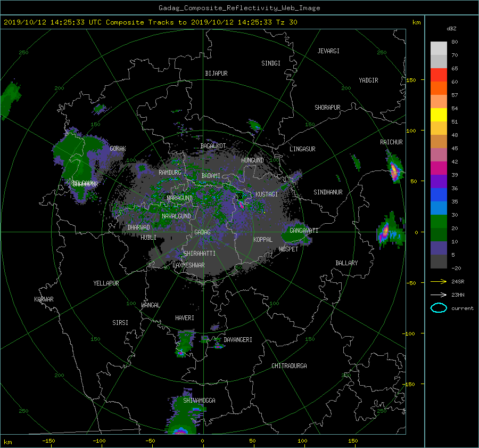Click the KOPPAL city label
479x448 pixels.
pos(263,239)
